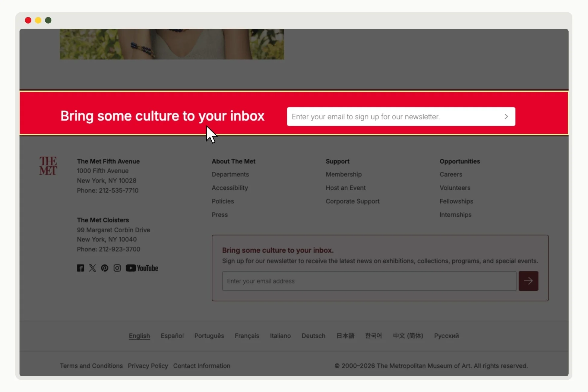Open The Met's Instagram profile
Viewport: 588px width, 392px height.
pos(117,268)
